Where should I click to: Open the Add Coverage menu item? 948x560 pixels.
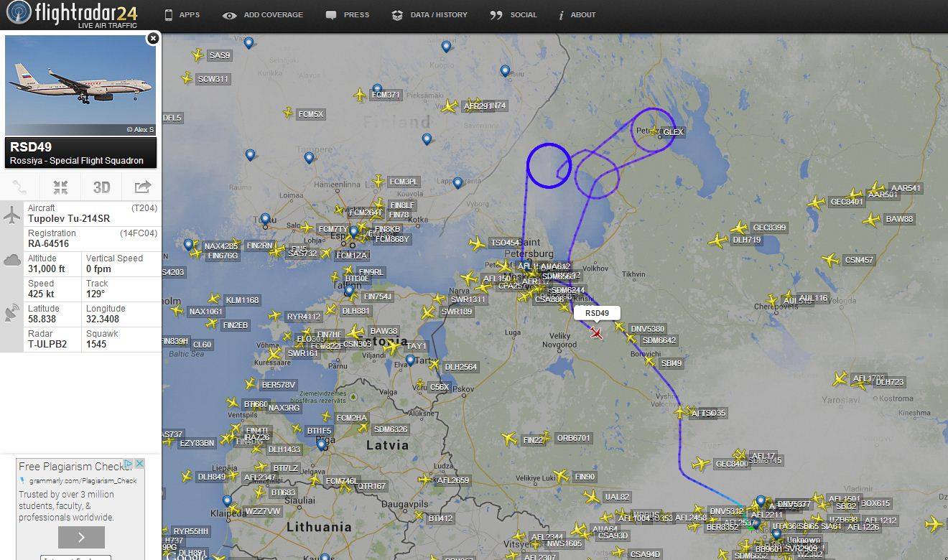[x=263, y=15]
